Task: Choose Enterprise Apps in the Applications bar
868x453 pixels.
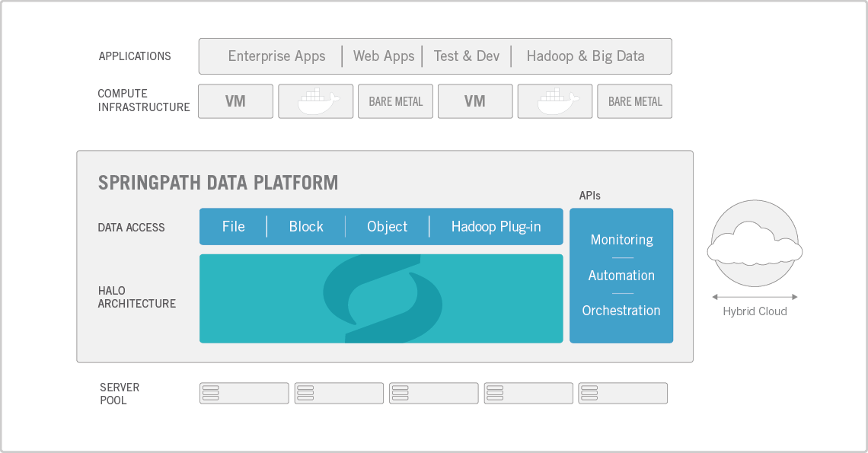Action: 277,56
